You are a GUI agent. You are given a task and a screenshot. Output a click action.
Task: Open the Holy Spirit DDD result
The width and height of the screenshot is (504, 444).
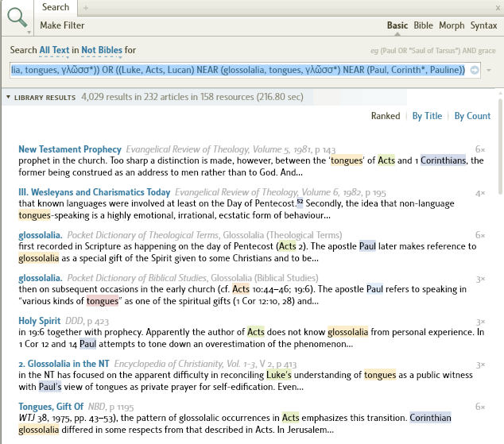pos(39,321)
